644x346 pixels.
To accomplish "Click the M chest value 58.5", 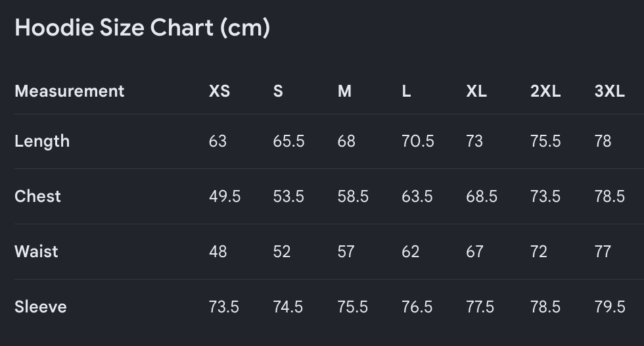I will coord(353,197).
